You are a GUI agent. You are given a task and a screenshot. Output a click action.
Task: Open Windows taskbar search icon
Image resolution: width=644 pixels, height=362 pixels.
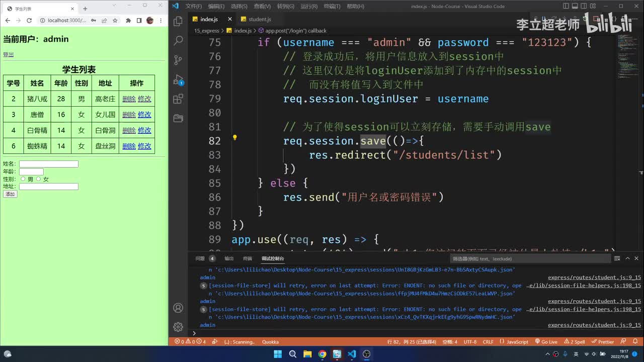coord(292,354)
